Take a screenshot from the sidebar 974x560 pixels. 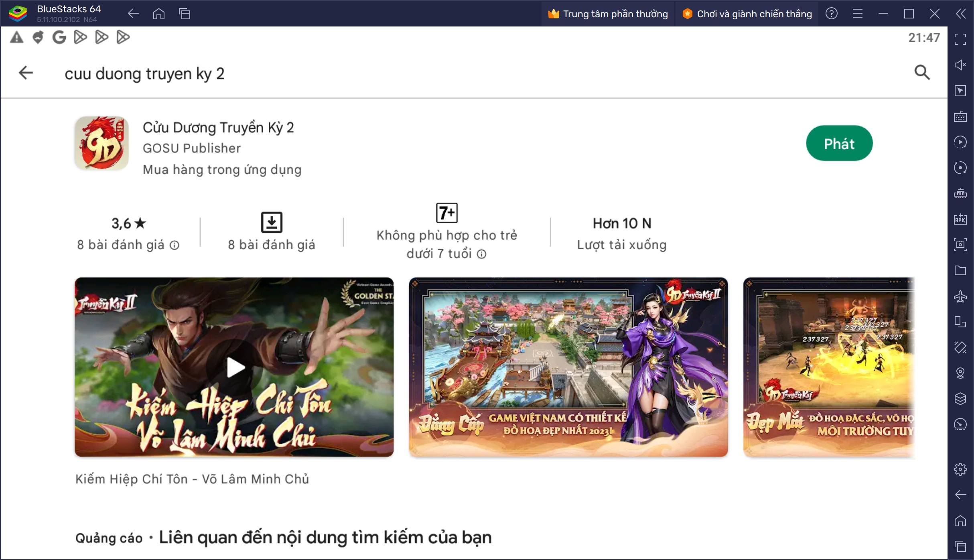[x=960, y=245]
